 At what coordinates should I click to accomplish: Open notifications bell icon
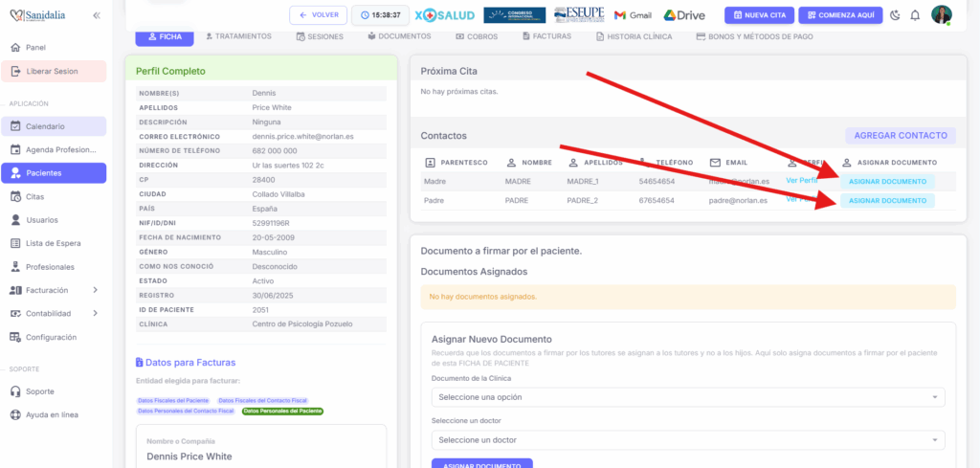pyautogui.click(x=915, y=15)
